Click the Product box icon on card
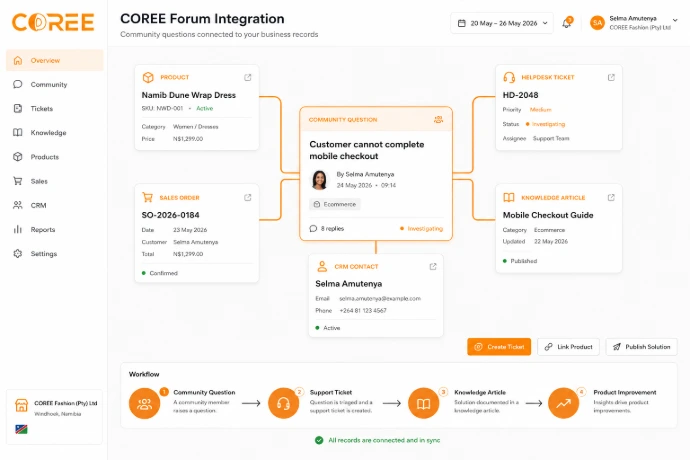This screenshot has height=460, width=690. (x=148, y=77)
